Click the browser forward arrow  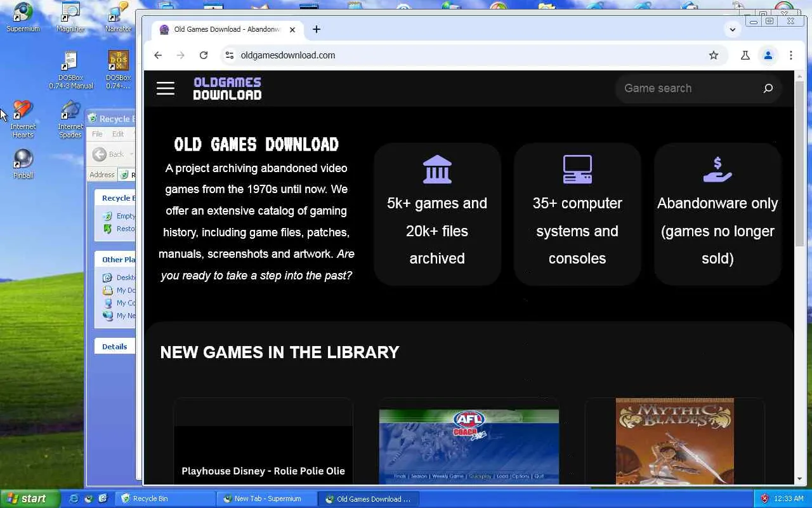click(x=181, y=55)
